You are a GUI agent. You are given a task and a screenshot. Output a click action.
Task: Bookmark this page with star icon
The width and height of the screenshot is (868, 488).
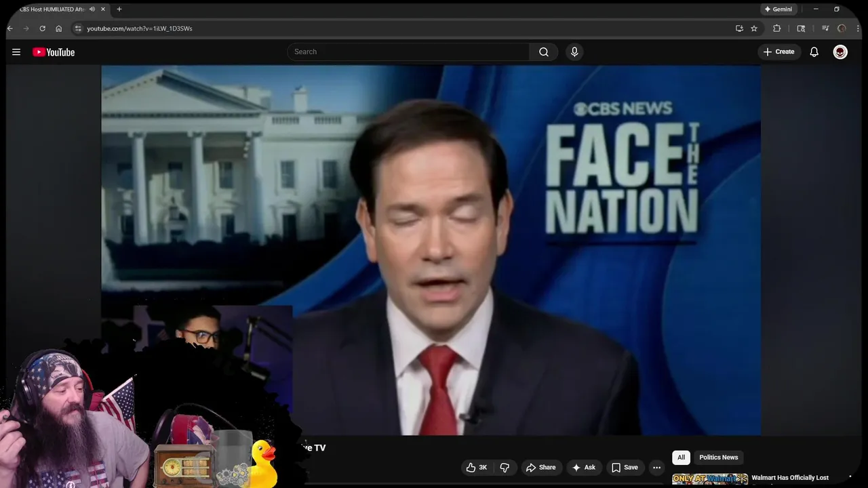tap(754, 28)
